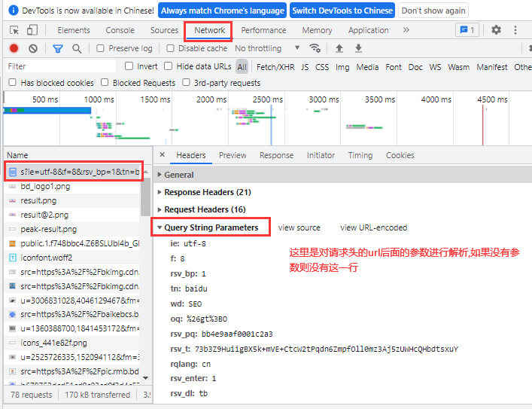Open the Initiator detail tab
Screen dimensions: 532x409
tap(321, 155)
